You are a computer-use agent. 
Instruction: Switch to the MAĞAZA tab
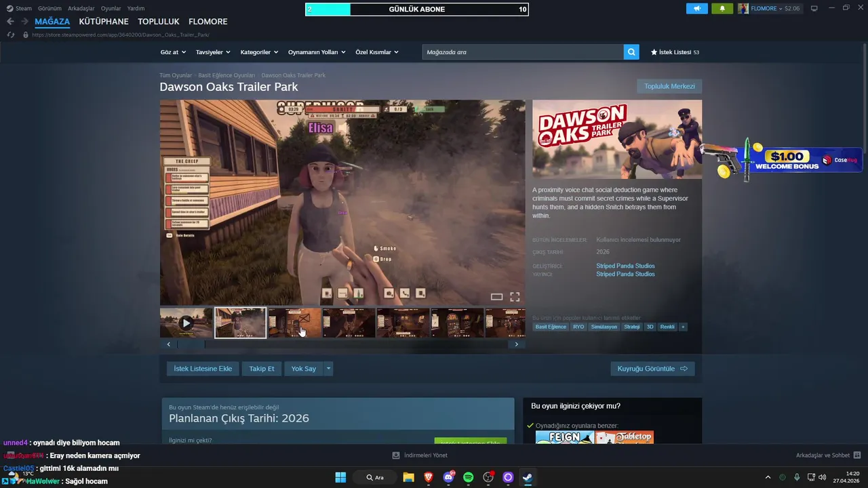(52, 22)
